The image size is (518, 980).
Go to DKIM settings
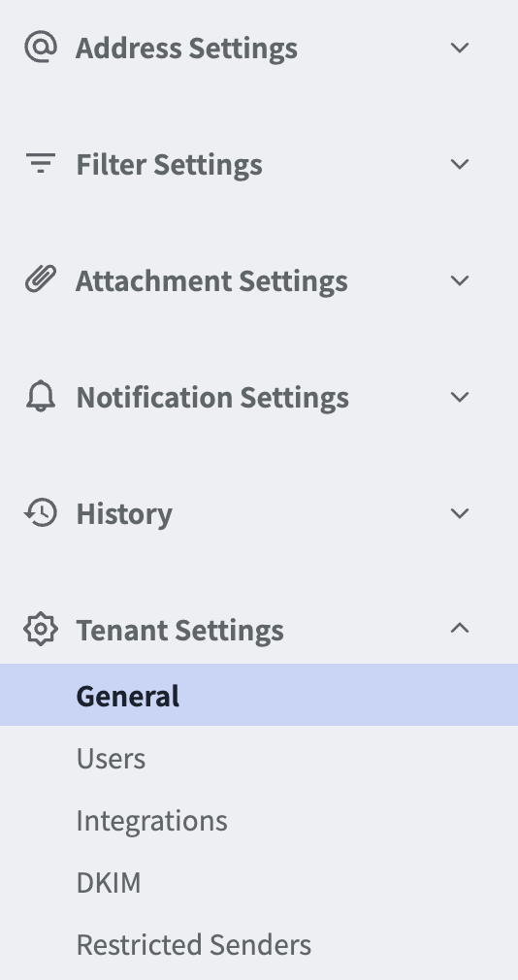[x=109, y=883]
